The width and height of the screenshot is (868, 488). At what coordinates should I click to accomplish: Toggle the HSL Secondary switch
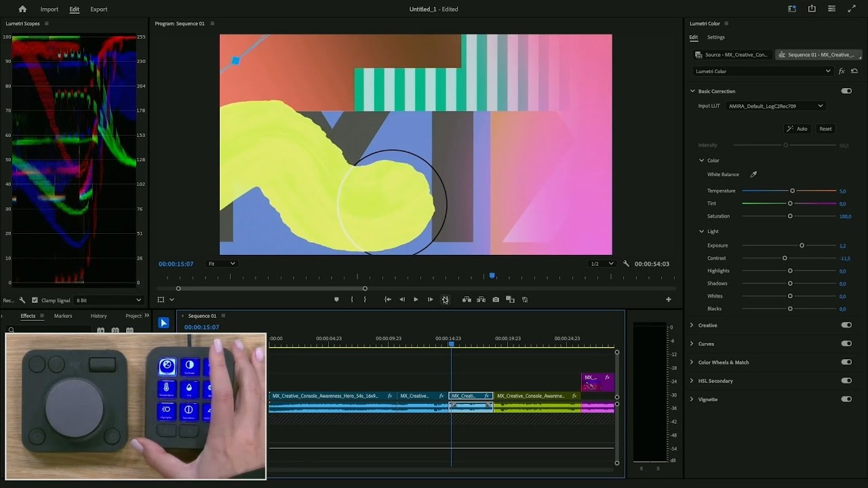(846, 381)
